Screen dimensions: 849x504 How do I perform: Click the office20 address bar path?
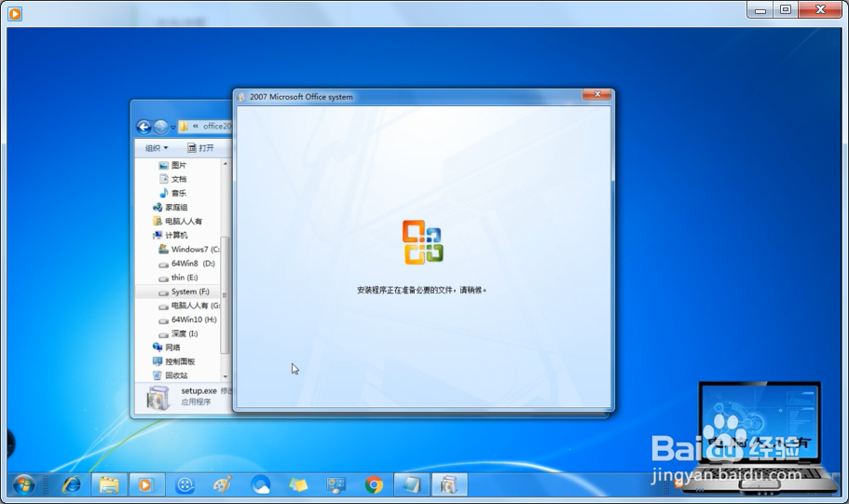217,126
